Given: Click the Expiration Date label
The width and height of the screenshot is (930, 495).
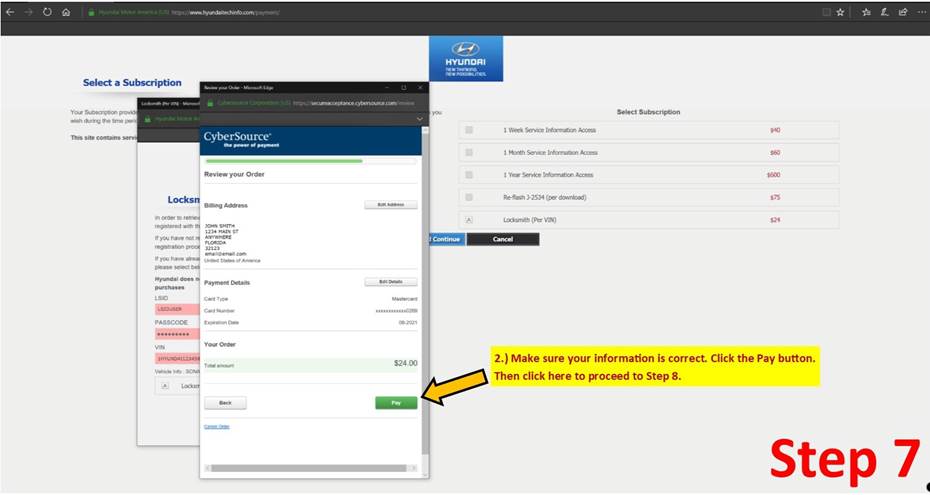Looking at the screenshot, I should pos(221,322).
